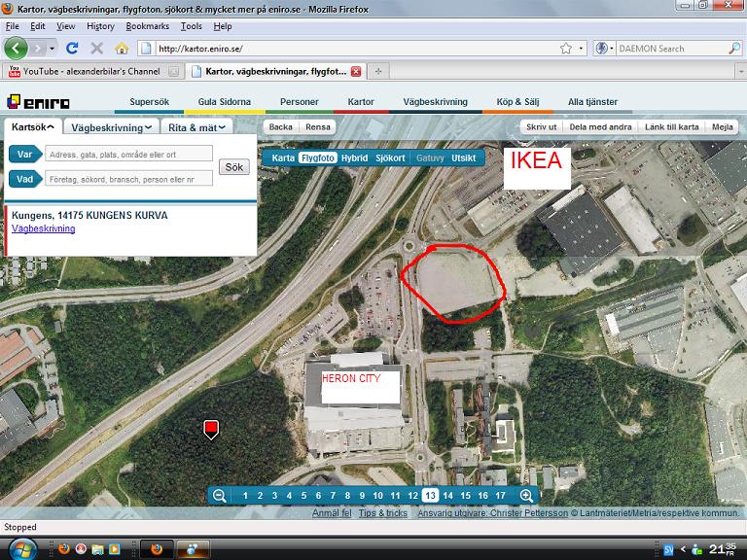Click the red map marker pin
747x560 pixels.
211,430
